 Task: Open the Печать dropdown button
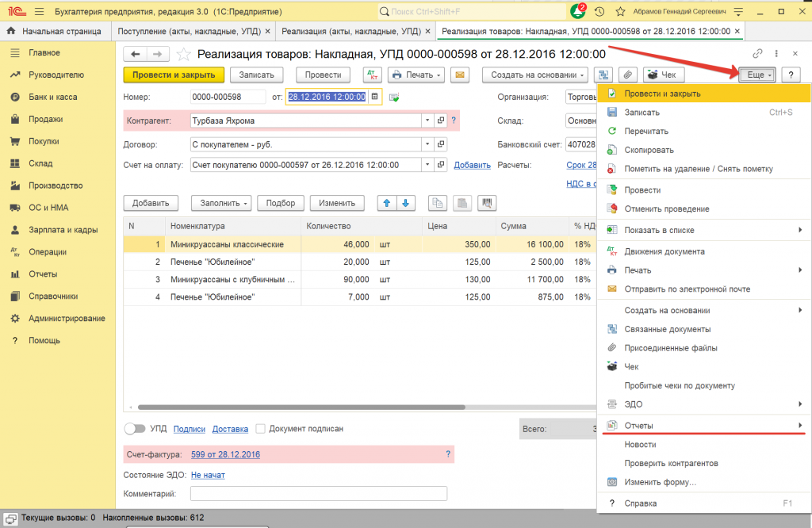tap(416, 75)
